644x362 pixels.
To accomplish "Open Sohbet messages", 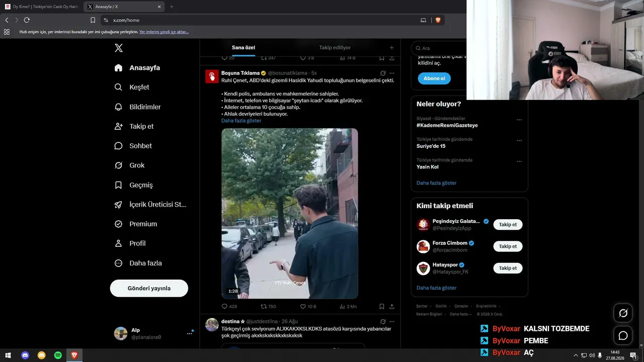I will pyautogui.click(x=133, y=146).
